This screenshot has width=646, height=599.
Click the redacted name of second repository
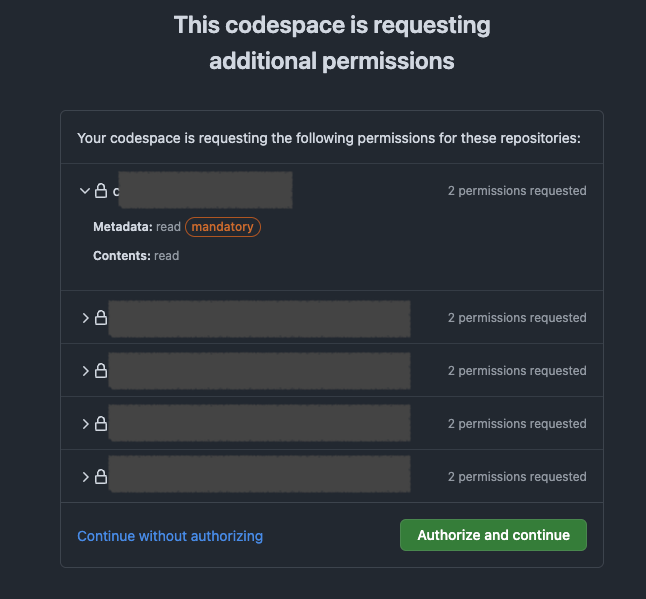point(260,319)
